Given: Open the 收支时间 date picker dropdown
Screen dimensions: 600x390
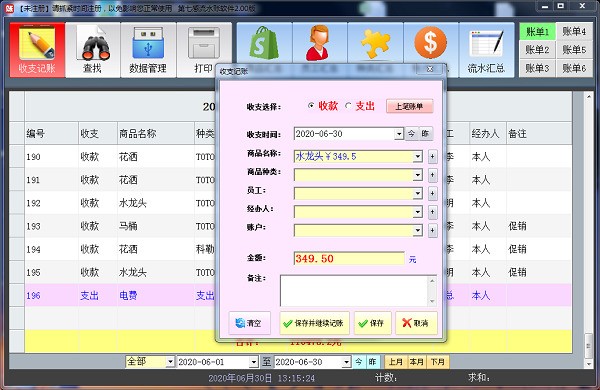Looking at the screenshot, I should coord(399,134).
